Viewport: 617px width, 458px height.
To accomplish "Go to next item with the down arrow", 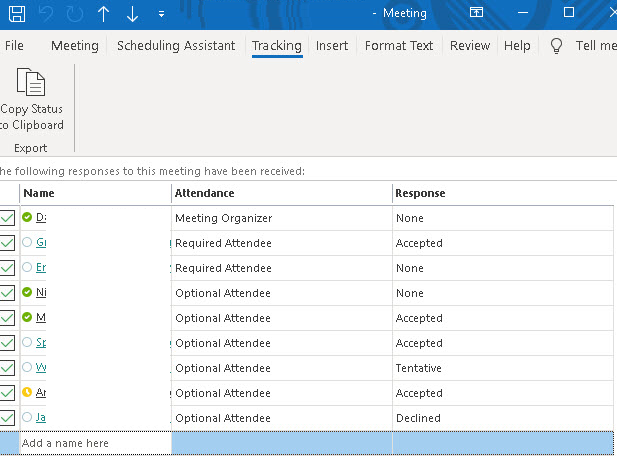I will [x=133, y=14].
